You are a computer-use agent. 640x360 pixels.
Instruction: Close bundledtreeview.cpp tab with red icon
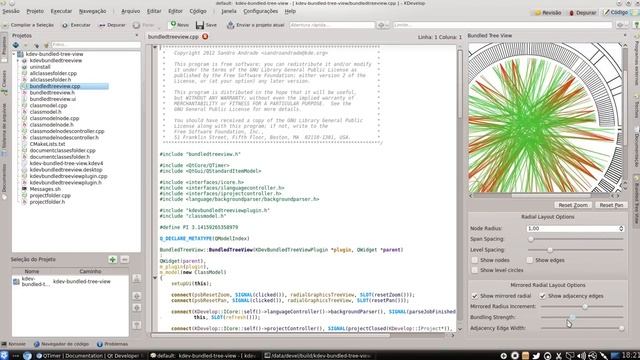[205, 36]
